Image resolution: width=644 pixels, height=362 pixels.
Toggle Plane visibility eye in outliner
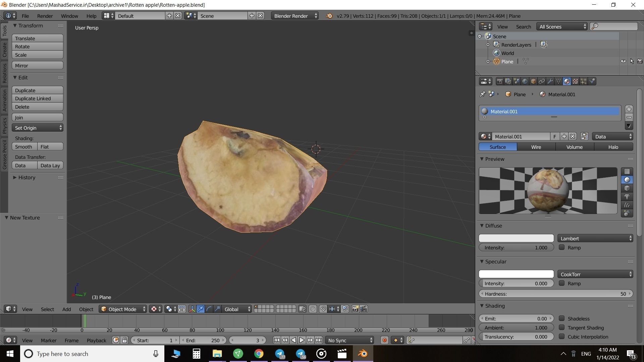point(623,61)
